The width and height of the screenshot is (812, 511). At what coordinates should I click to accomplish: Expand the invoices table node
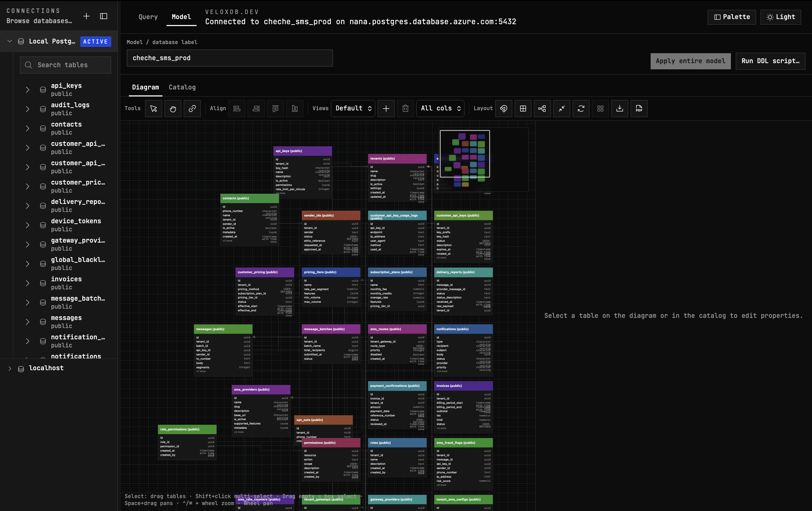(x=28, y=283)
